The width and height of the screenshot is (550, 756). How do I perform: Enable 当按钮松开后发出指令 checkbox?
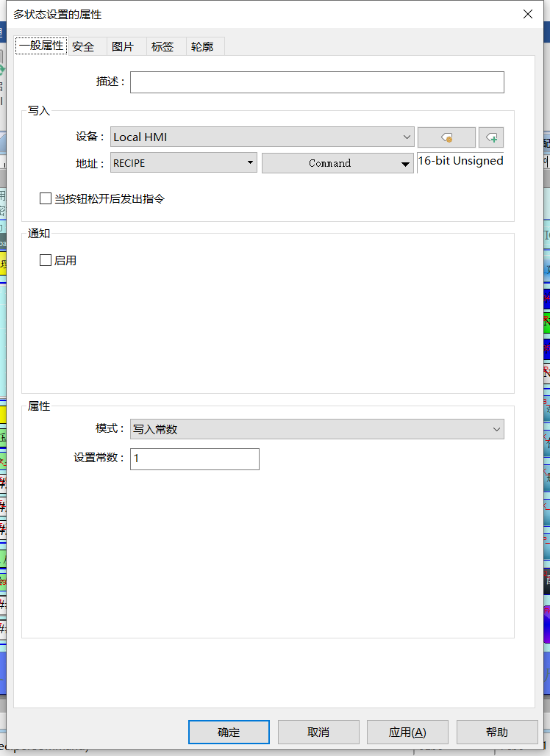[x=46, y=198]
